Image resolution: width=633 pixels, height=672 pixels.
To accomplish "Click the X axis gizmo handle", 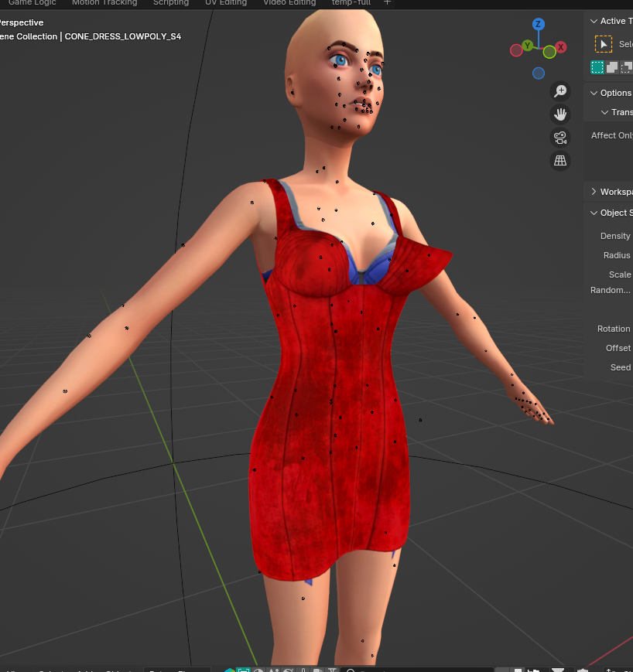I will click(560, 47).
